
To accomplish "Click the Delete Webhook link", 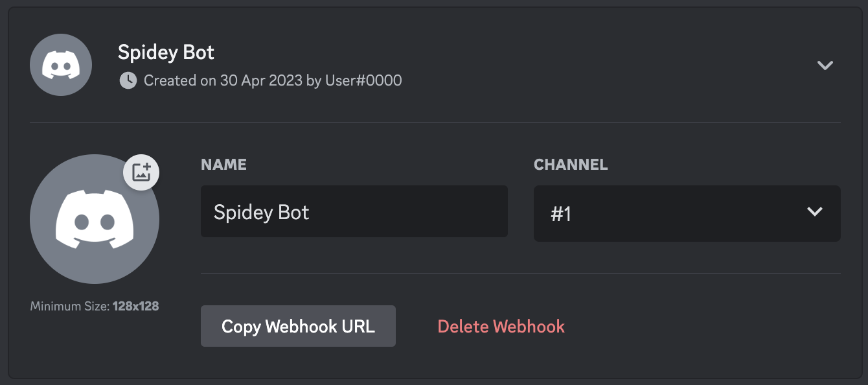I will pos(501,327).
